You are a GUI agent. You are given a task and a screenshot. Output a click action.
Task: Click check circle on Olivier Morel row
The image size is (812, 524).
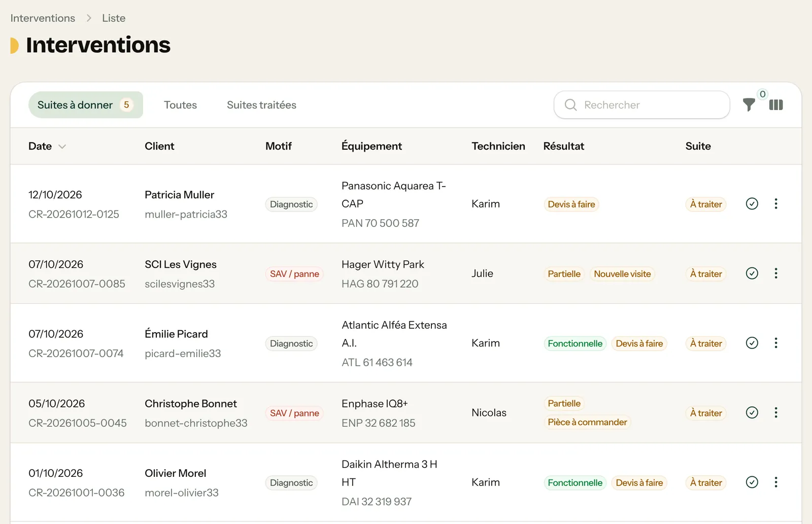(752, 482)
